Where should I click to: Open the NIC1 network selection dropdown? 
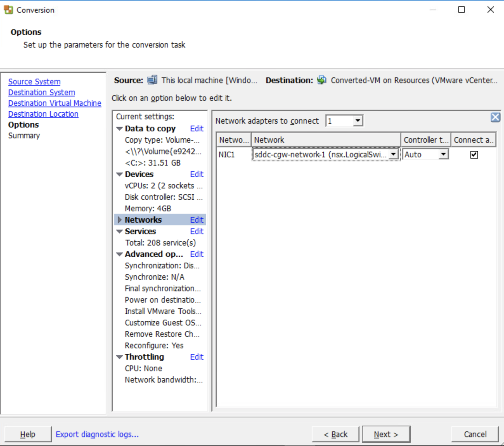(393, 154)
